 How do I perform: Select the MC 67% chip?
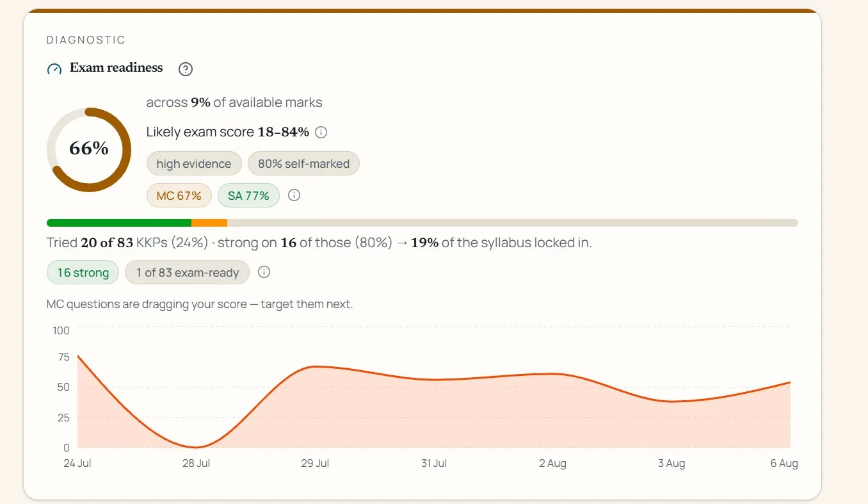click(179, 195)
